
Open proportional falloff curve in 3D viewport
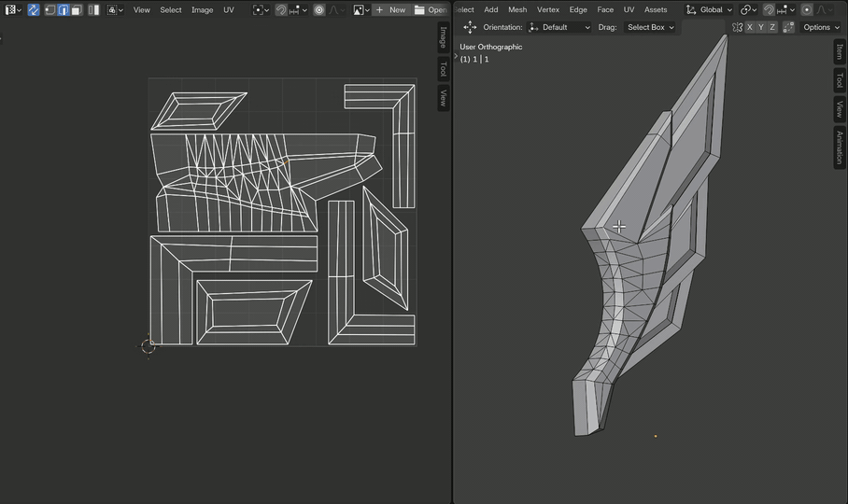pyautogui.click(x=825, y=9)
